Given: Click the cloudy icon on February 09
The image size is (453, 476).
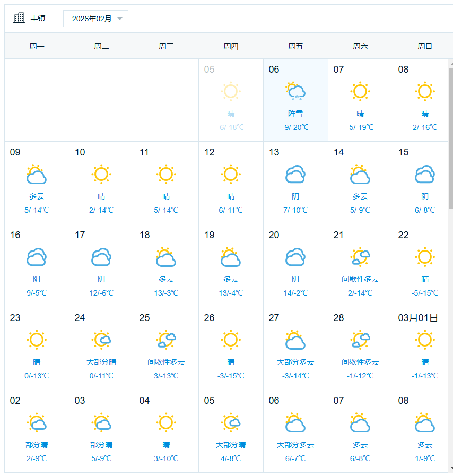Looking at the screenshot, I should click(37, 174).
